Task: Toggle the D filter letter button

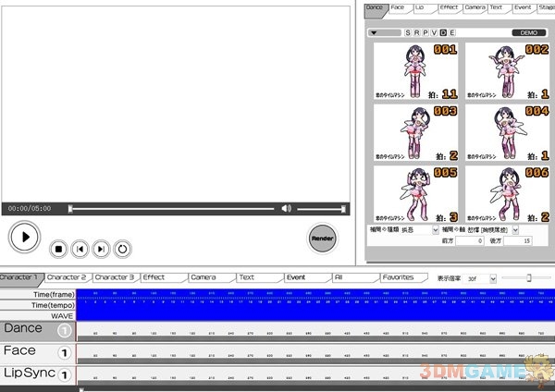Action: (x=442, y=32)
